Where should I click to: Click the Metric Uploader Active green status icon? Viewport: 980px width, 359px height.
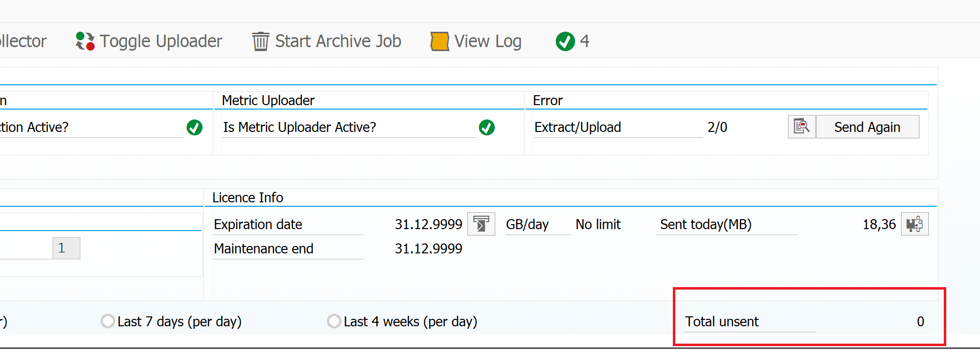[487, 127]
